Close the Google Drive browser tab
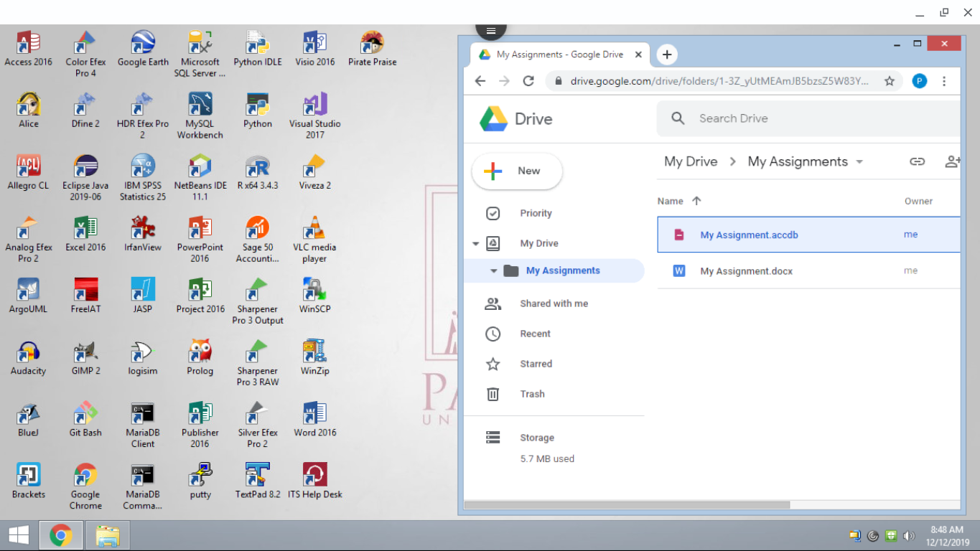This screenshot has width=980, height=551. [638, 55]
